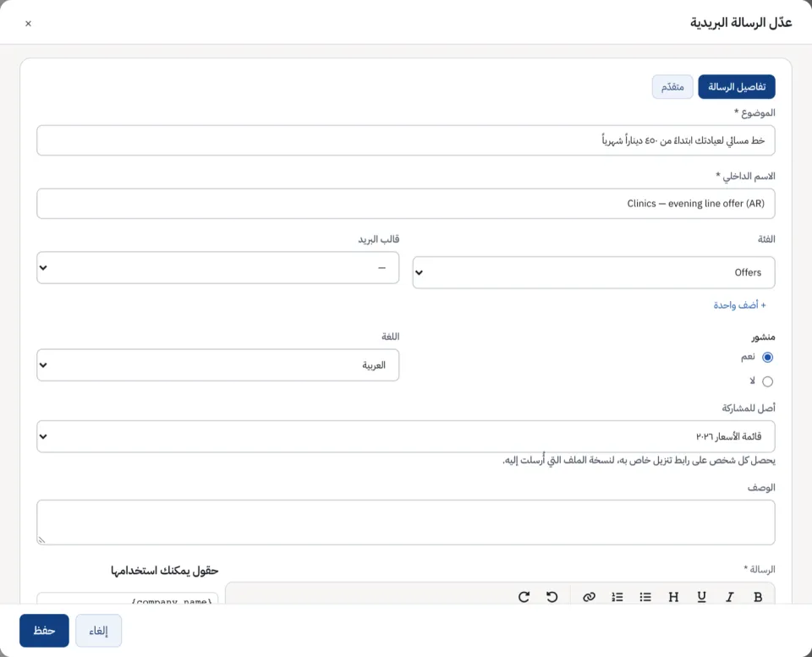Click the منشور label
The height and width of the screenshot is (657, 812).
pyautogui.click(x=763, y=337)
